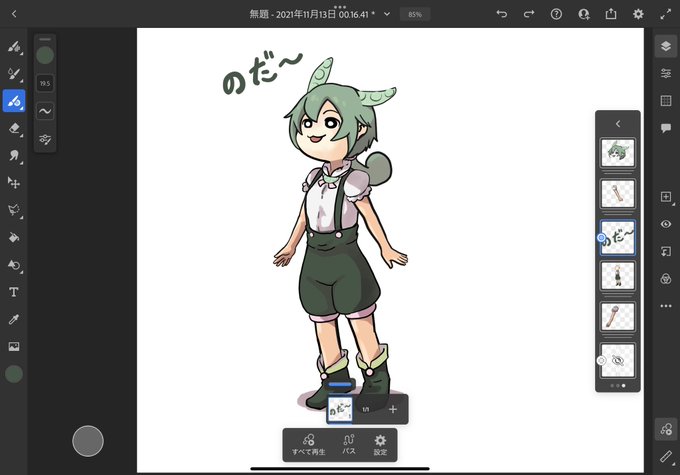The image size is (680, 475).
Task: Open the toolbar color chip
Action: tap(14, 374)
